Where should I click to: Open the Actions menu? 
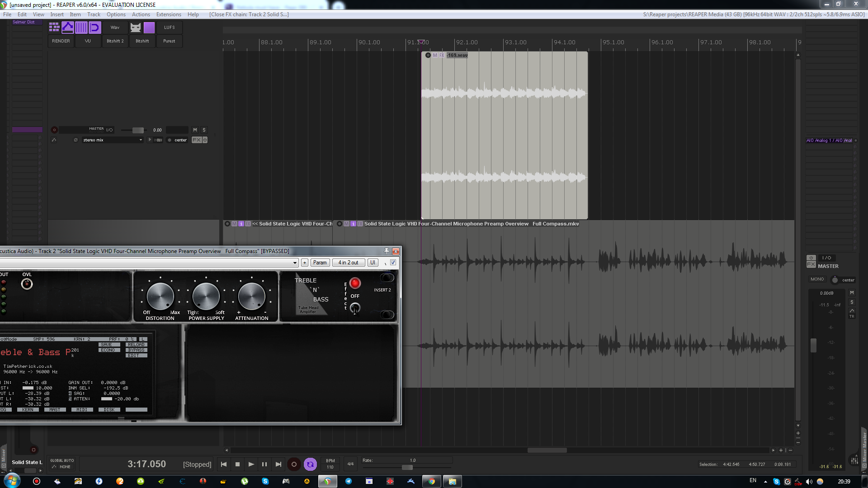141,14
